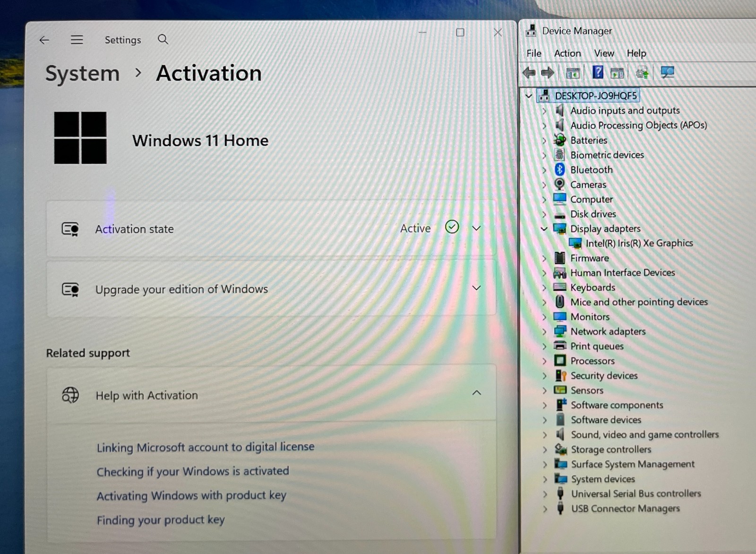
Task: Click the Action pane toolbar icon in Device Manager
Action: 617,73
